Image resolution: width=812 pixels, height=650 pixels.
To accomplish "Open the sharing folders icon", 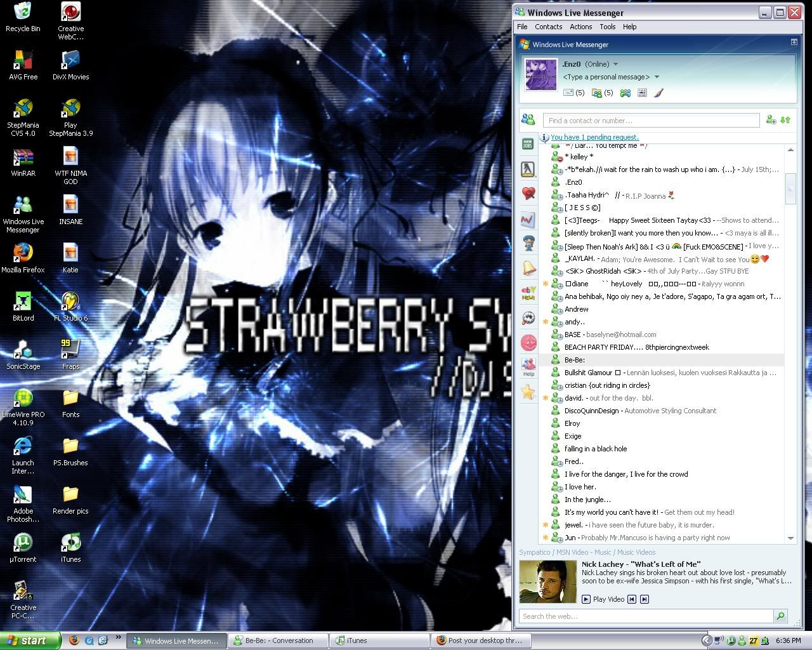I will pos(597,93).
